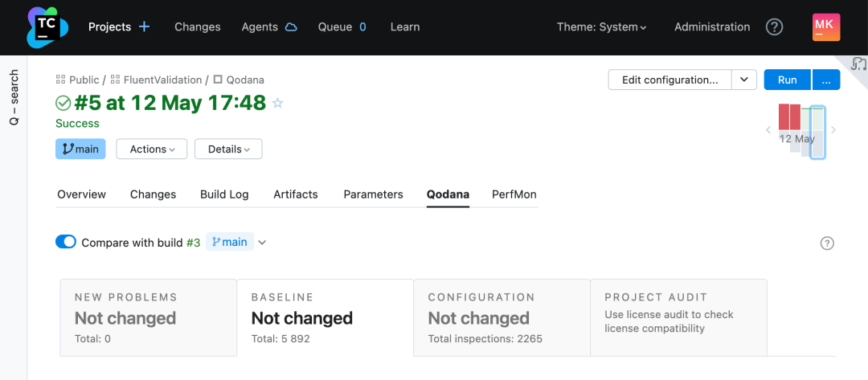
Task: Click the Edit configuration button
Action: point(669,80)
